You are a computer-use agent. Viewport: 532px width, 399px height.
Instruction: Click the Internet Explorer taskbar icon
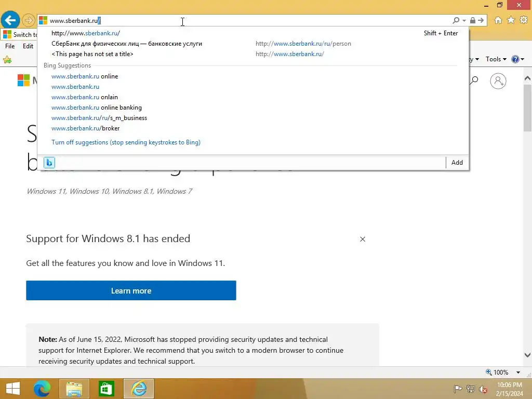[139, 389]
